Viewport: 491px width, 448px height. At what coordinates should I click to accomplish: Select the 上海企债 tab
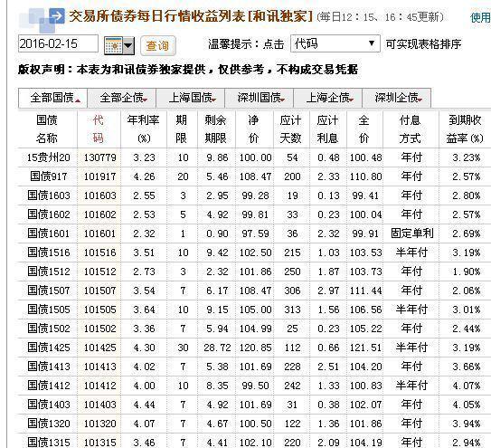(x=328, y=98)
